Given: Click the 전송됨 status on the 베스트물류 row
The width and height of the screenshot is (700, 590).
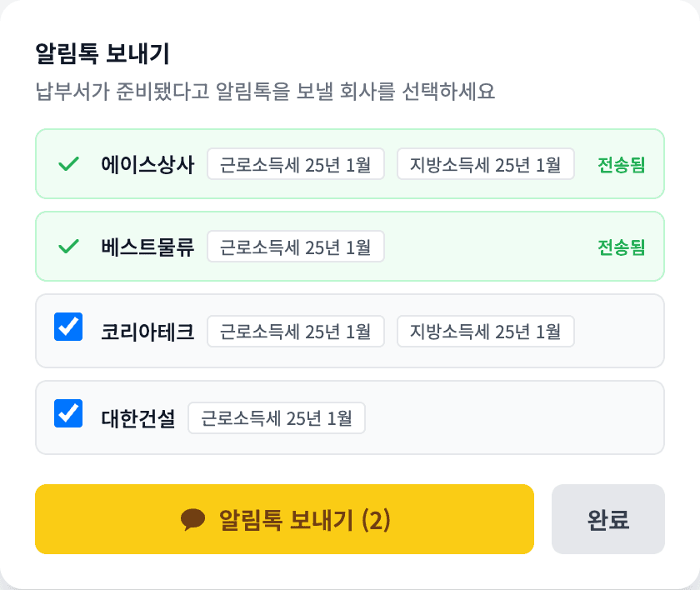Looking at the screenshot, I should point(621,247).
